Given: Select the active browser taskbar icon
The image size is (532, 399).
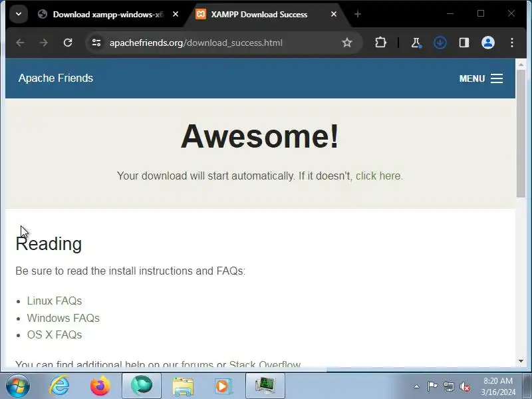Looking at the screenshot, I should tap(142, 386).
